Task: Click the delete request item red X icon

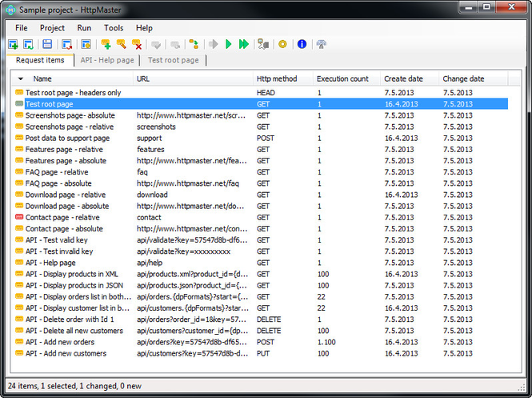Action: (137, 44)
